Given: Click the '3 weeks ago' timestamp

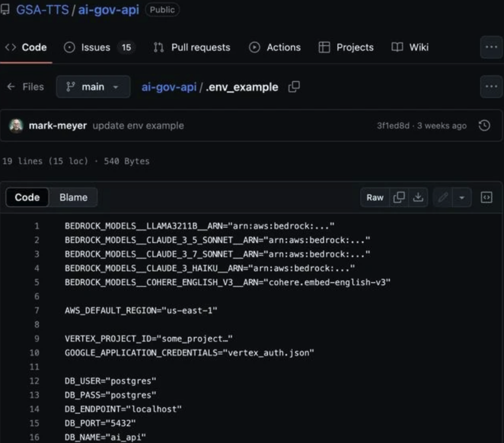Looking at the screenshot, I should click(442, 126).
